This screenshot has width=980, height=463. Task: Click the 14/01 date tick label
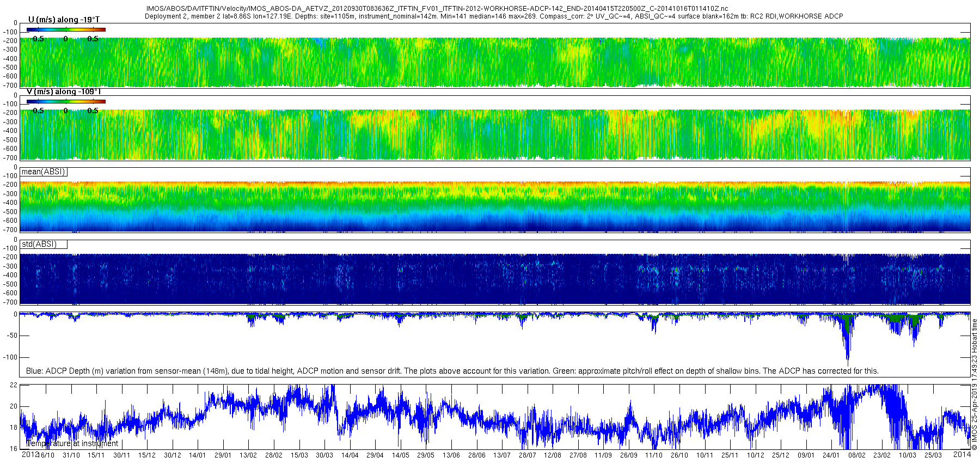point(197,455)
